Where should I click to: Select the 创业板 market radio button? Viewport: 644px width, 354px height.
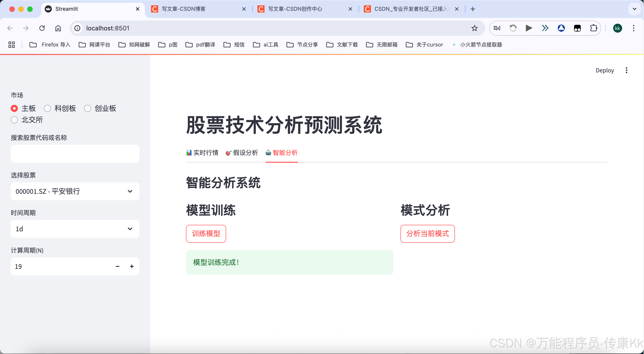(x=88, y=108)
